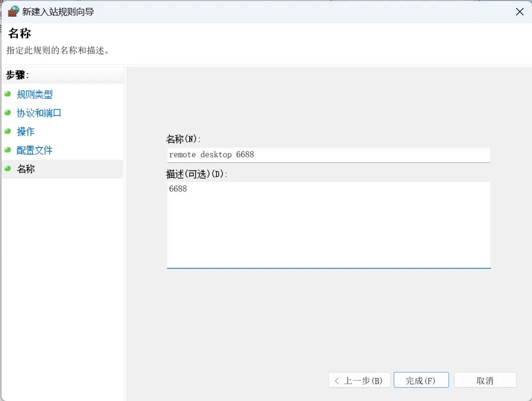The width and height of the screenshot is (532, 401).
Task: Click the 描述(可选)(D): label
Action: [x=196, y=174]
